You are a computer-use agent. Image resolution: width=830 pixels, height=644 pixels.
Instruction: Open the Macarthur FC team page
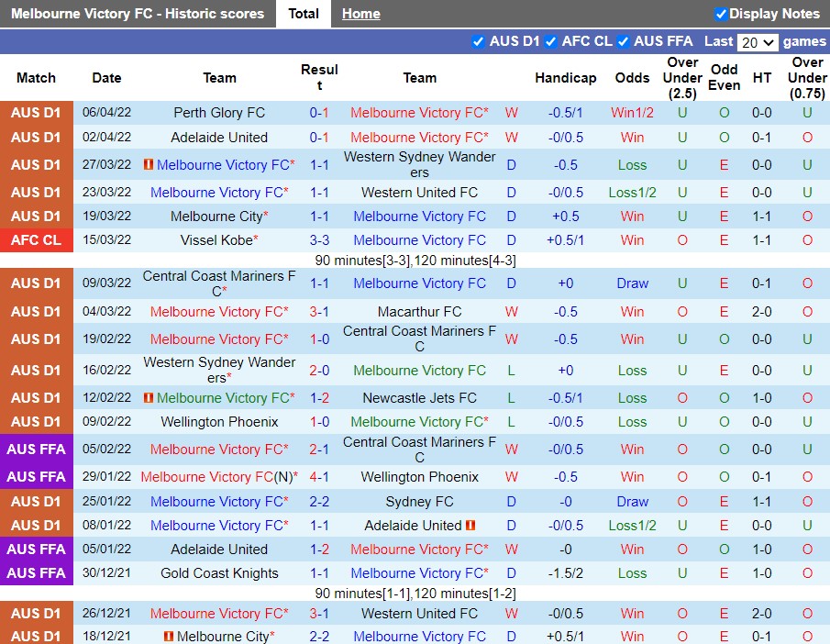pyautogui.click(x=419, y=312)
